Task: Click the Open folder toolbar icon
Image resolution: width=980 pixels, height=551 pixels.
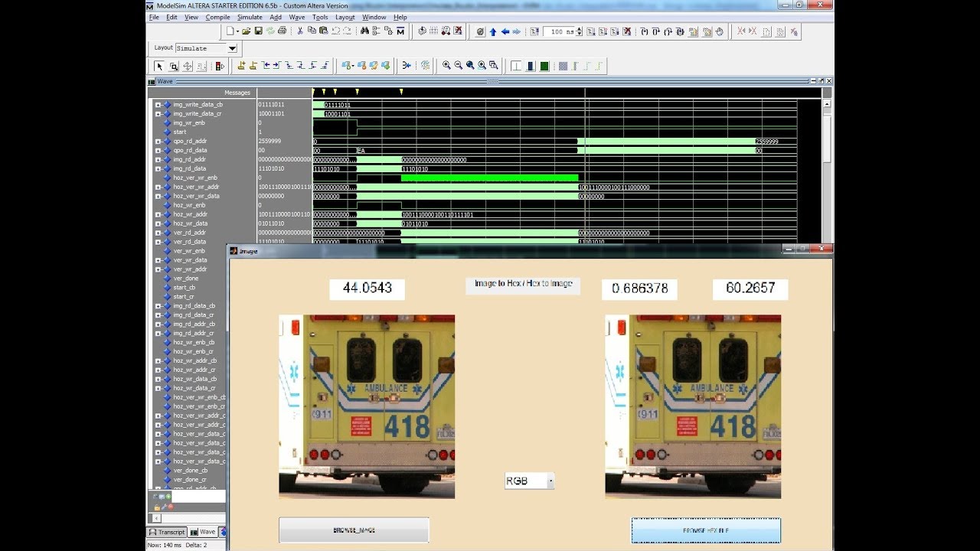Action: [x=246, y=31]
